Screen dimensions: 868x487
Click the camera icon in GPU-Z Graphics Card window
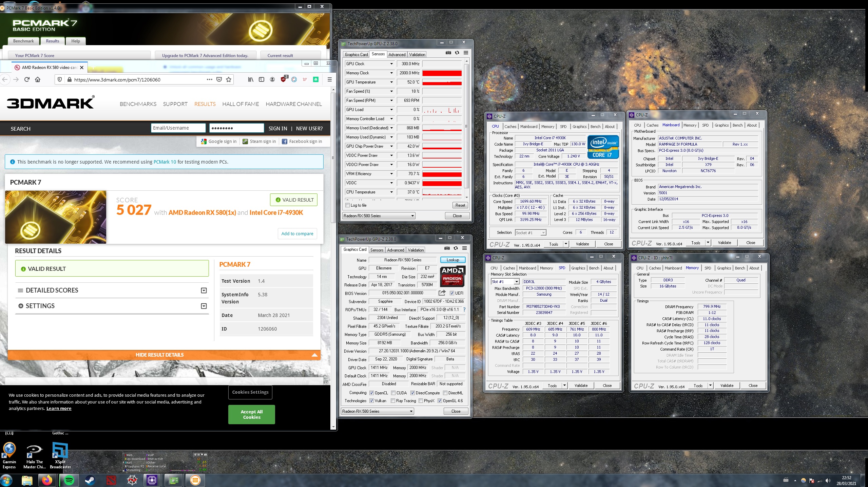(x=447, y=248)
